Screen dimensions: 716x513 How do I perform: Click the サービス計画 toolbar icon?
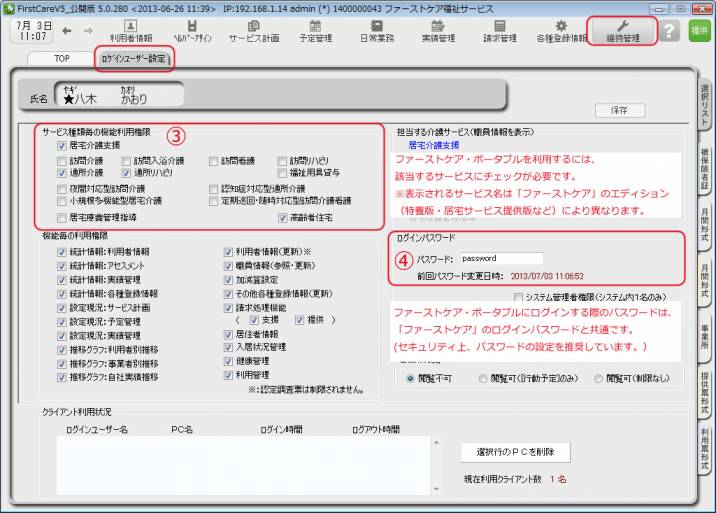pos(253,30)
